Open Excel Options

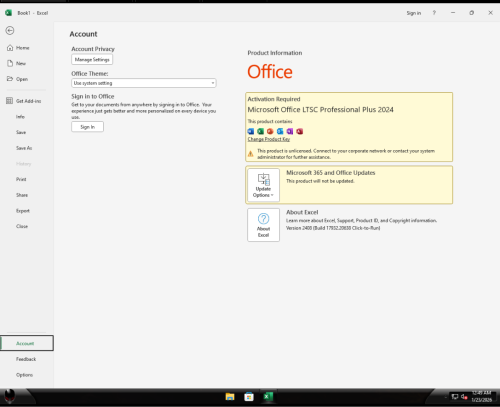click(x=24, y=375)
